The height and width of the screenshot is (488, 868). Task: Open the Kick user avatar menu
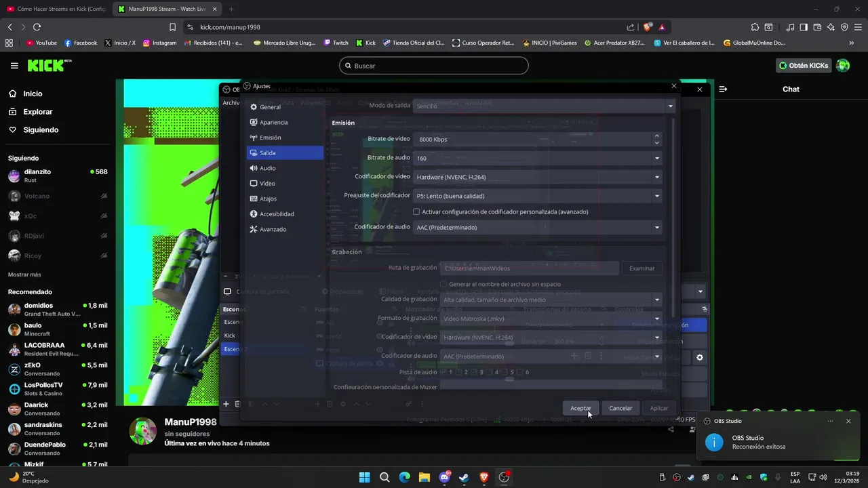tap(843, 66)
